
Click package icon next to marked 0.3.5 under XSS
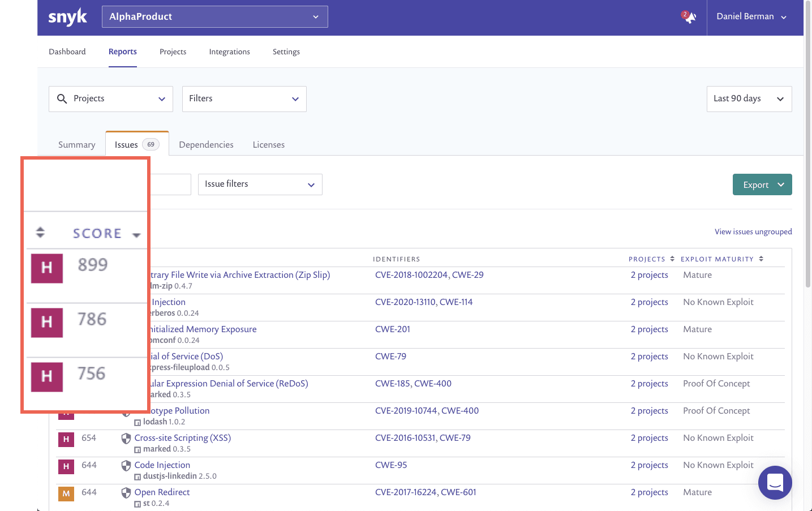pyautogui.click(x=138, y=449)
